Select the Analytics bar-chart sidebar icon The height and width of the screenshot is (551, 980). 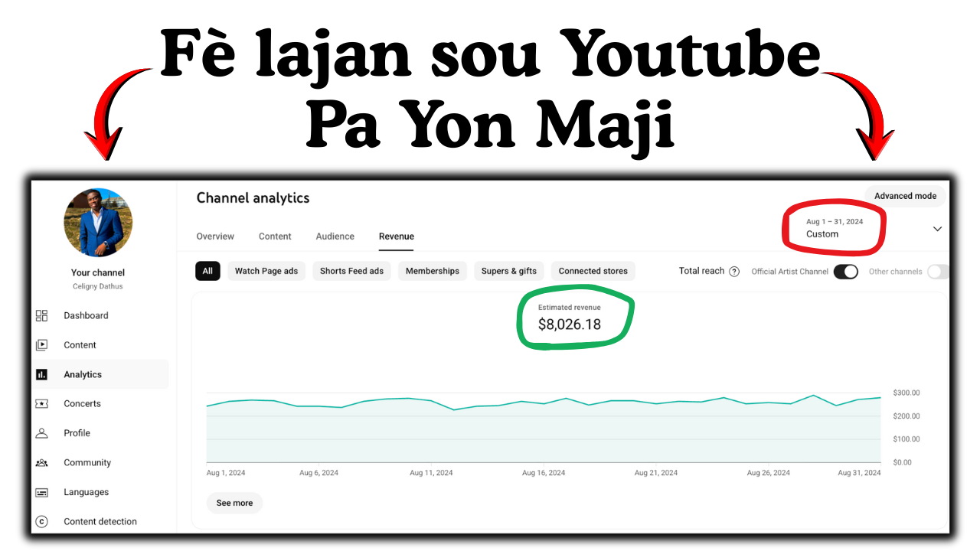[42, 374]
